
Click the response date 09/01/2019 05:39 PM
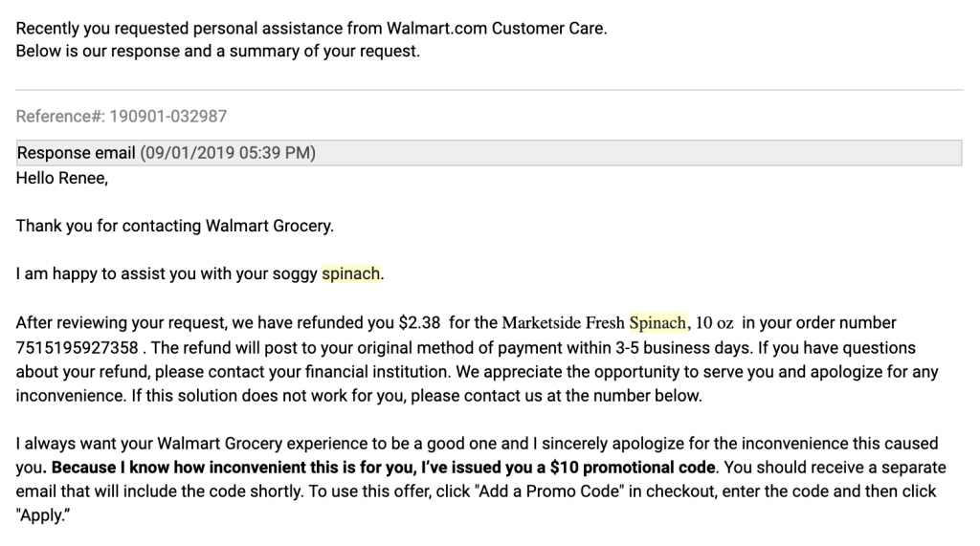tap(228, 153)
